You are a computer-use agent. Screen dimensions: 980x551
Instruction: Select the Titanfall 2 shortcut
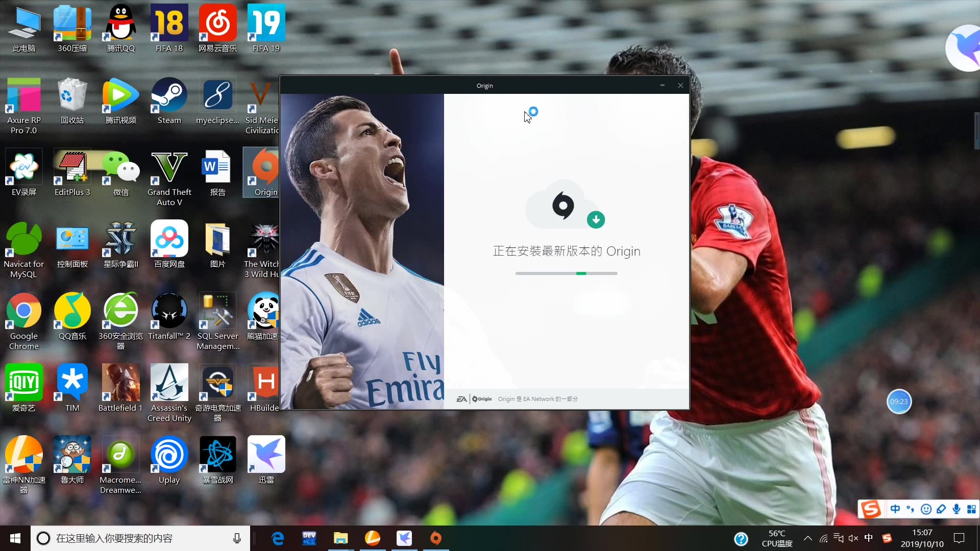[169, 316]
